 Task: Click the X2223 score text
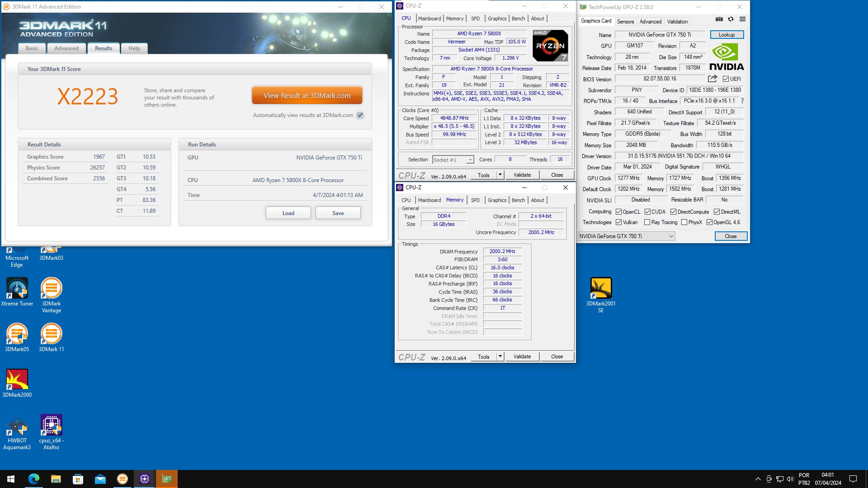point(88,97)
